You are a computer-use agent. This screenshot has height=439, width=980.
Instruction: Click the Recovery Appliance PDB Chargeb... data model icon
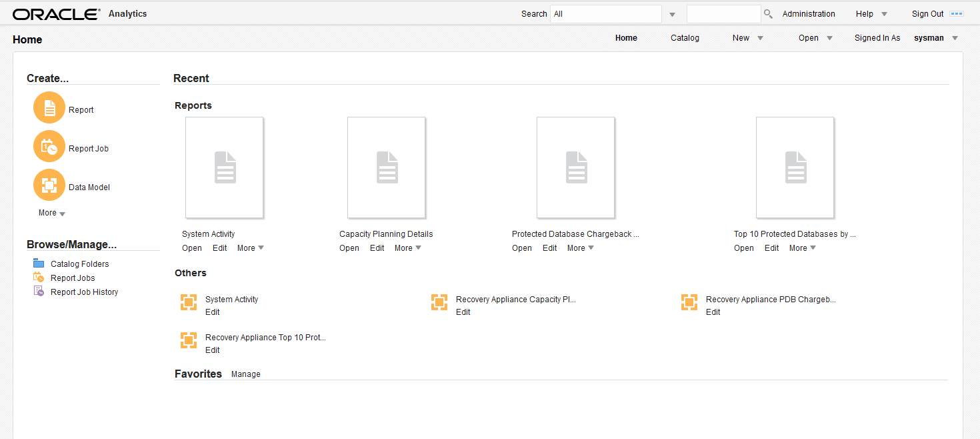(689, 303)
